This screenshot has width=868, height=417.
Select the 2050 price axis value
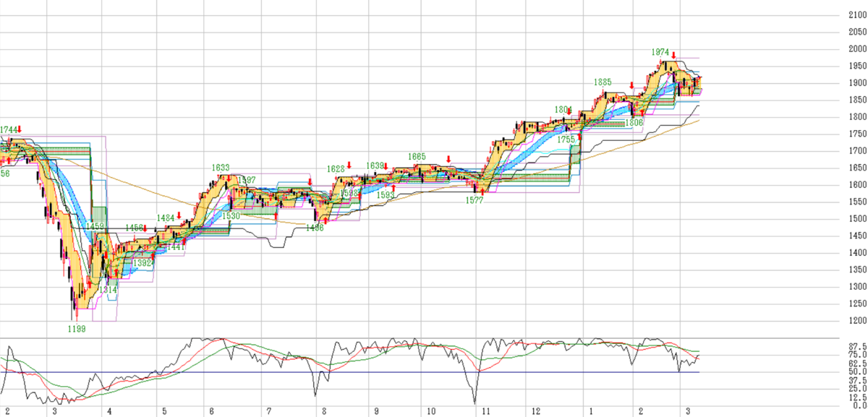858,32
